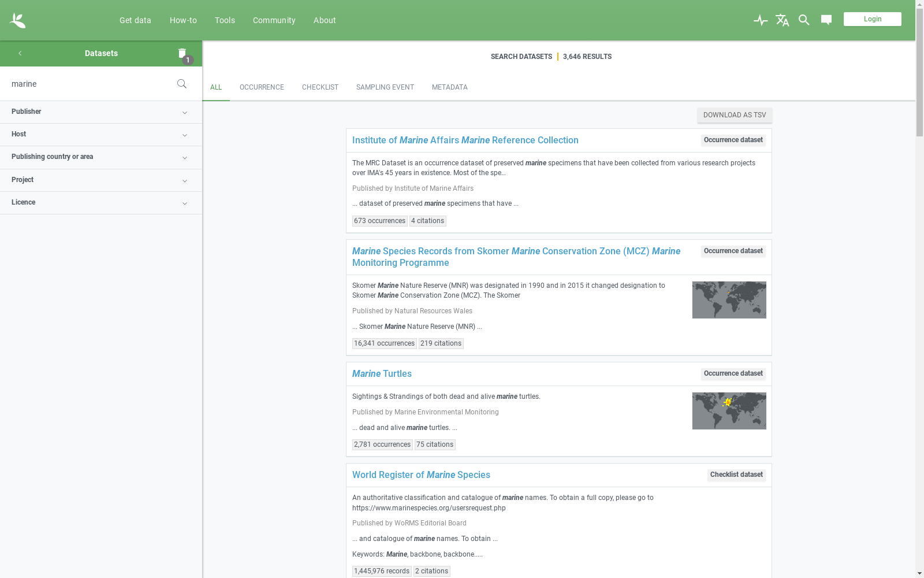The width and height of the screenshot is (924, 578).
Task: Click 'Published by WoRMS Editorial Board'
Action: pyautogui.click(x=409, y=523)
